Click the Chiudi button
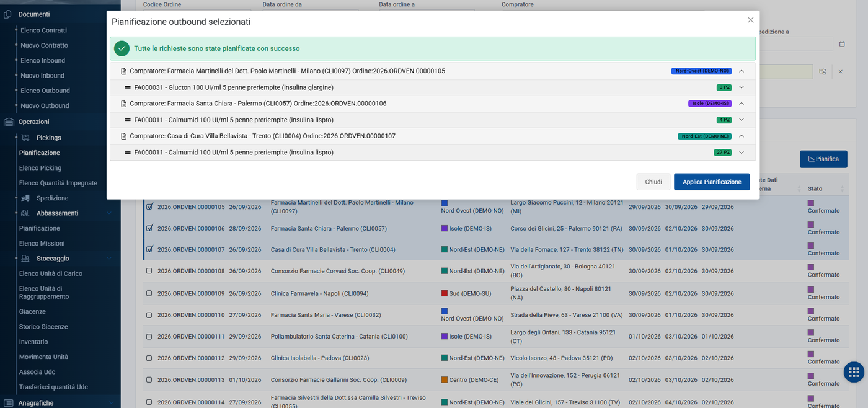 coord(653,182)
